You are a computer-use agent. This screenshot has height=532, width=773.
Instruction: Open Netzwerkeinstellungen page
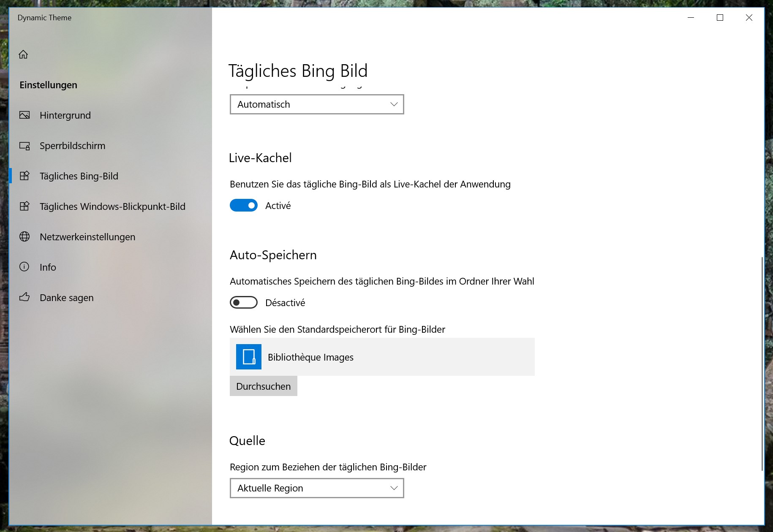pos(110,237)
